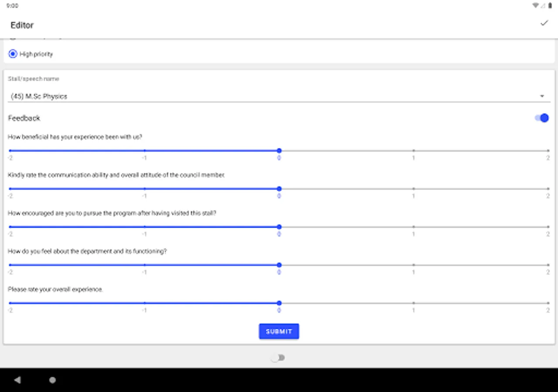This screenshot has height=392, width=558.
Task: Toggle the gray switch below the Submit card
Action: point(278,358)
